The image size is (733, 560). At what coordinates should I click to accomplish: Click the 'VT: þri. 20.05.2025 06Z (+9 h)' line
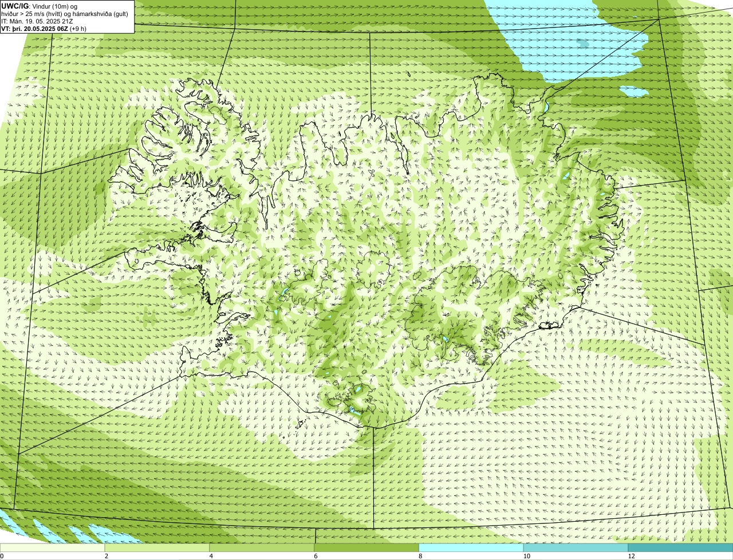coord(44,29)
